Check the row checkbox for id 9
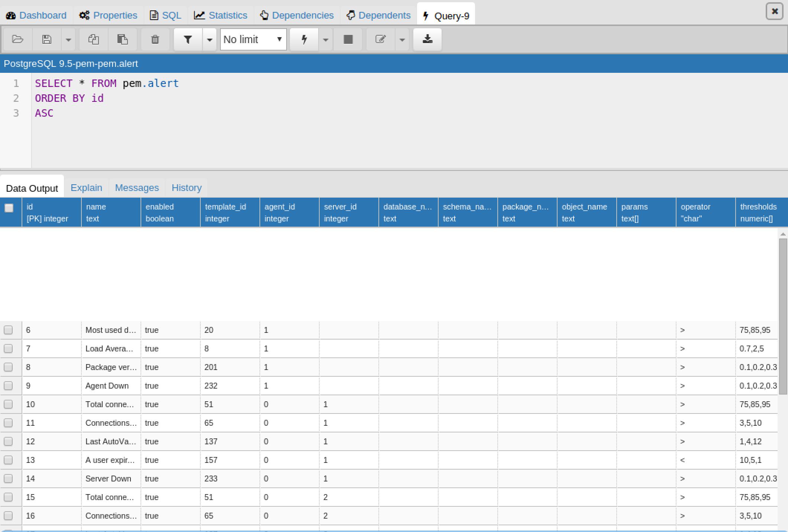Image resolution: width=788 pixels, height=532 pixels. tap(8, 386)
